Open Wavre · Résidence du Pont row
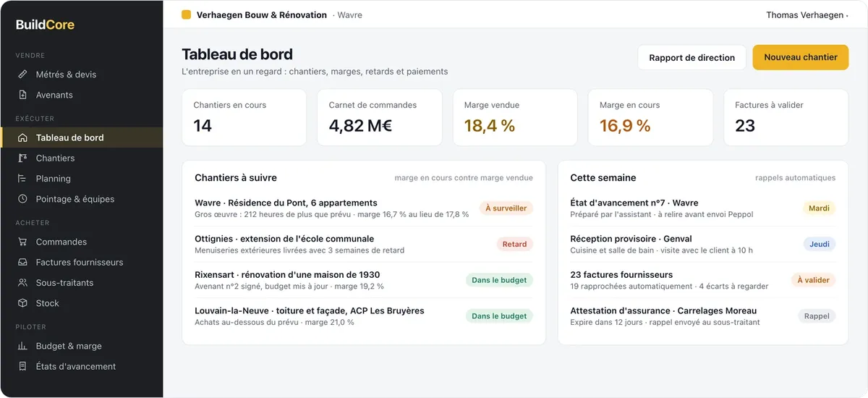 coord(364,208)
